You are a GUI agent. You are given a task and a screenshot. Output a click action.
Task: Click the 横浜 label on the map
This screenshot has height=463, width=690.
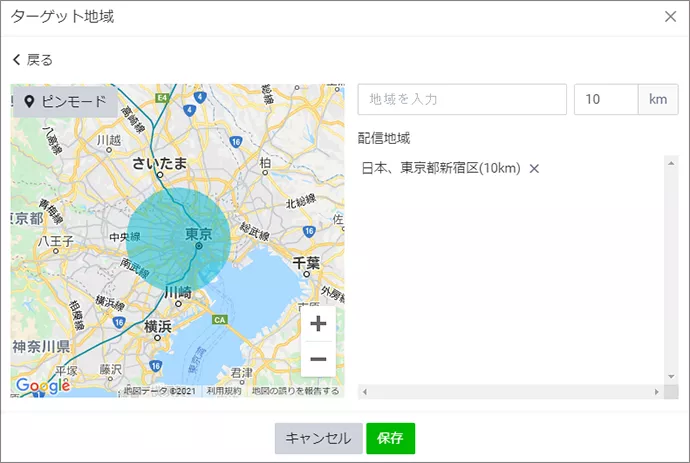point(157,326)
